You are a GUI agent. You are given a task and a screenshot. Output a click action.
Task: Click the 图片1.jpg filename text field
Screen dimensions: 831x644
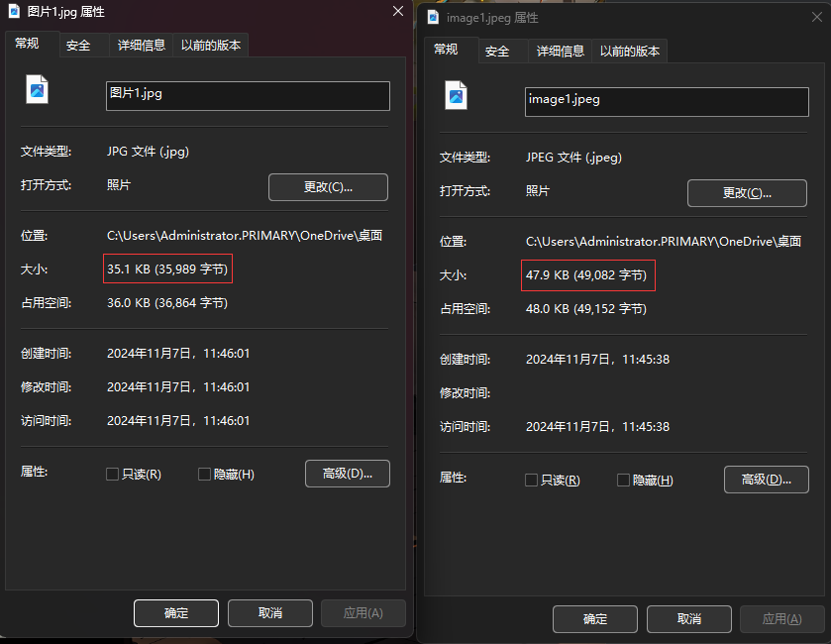click(x=248, y=95)
